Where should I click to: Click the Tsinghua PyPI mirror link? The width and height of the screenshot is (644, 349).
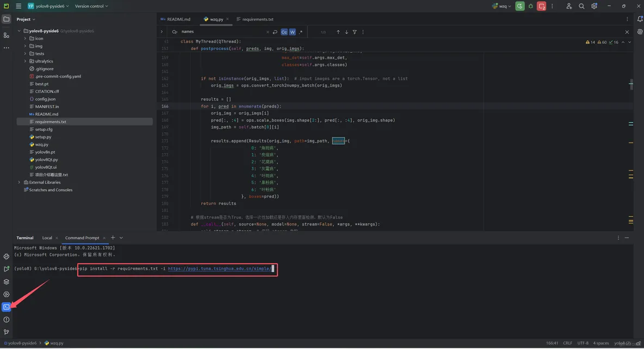click(x=220, y=269)
